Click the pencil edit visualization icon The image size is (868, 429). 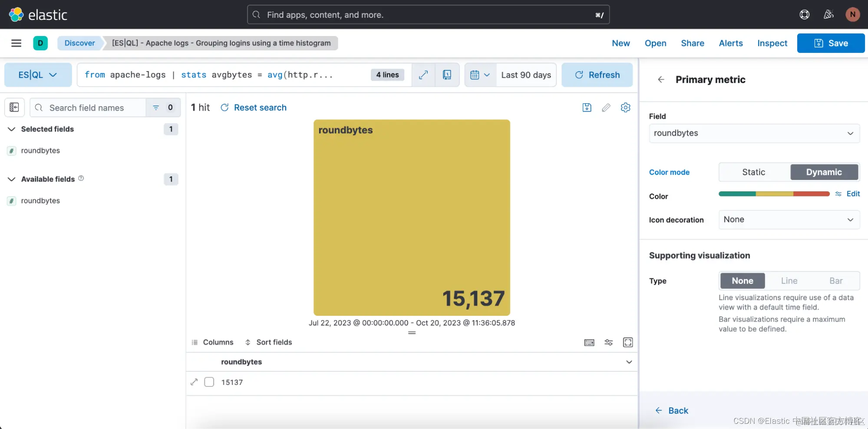[x=606, y=108]
